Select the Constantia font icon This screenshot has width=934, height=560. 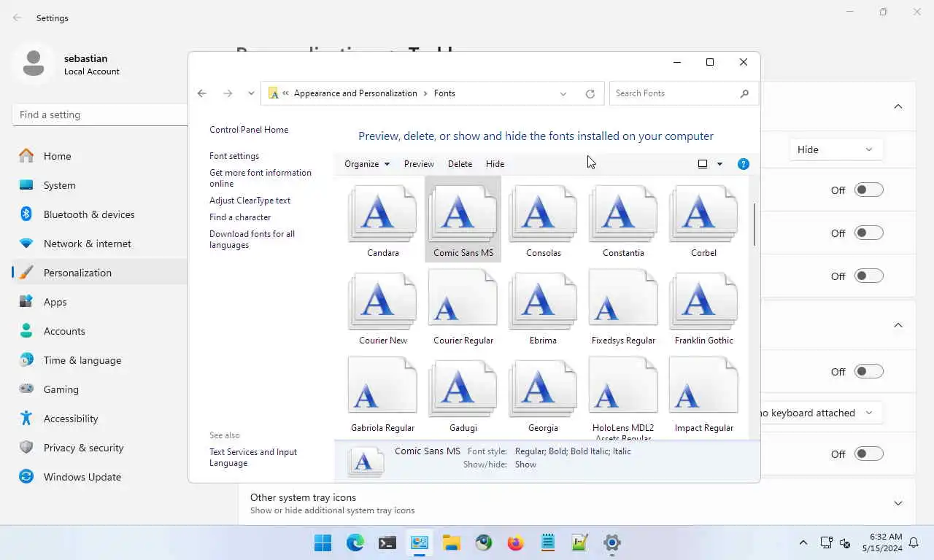coord(623,213)
